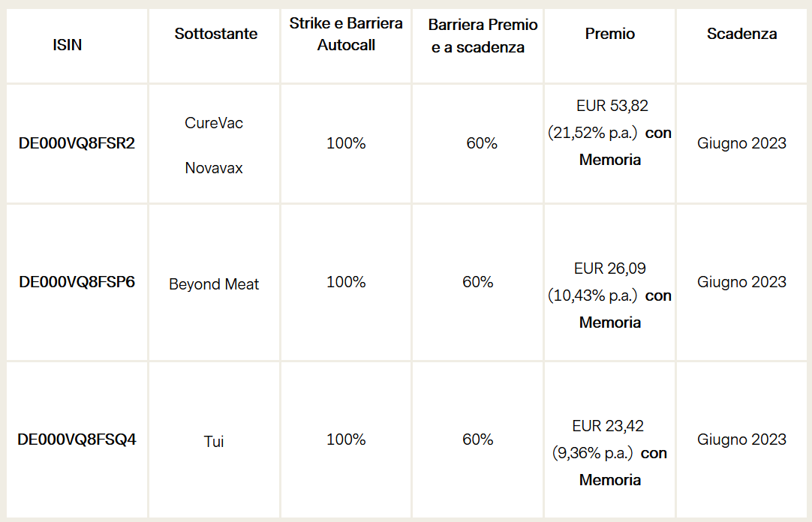Select the Sottostante column header
This screenshot has height=522, width=812.
(x=216, y=34)
